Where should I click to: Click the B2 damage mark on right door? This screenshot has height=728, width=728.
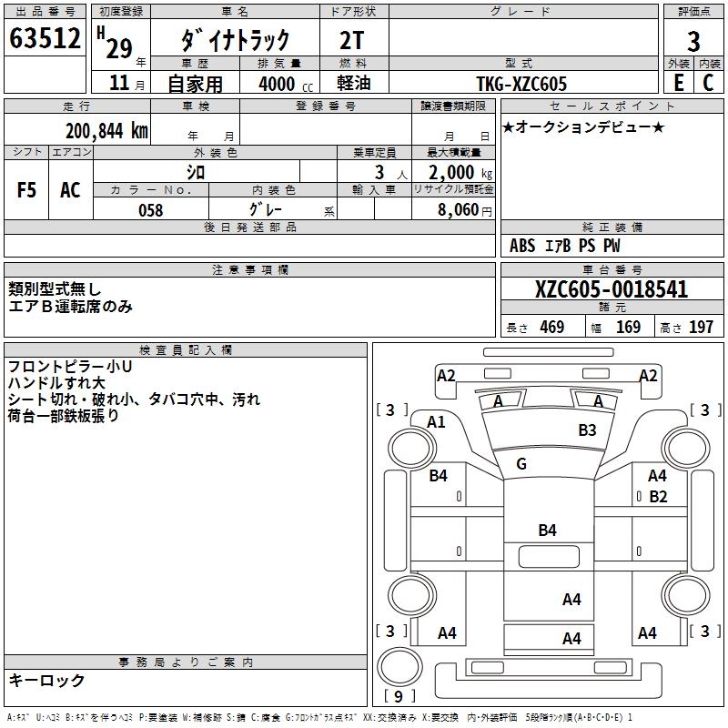[x=658, y=496]
